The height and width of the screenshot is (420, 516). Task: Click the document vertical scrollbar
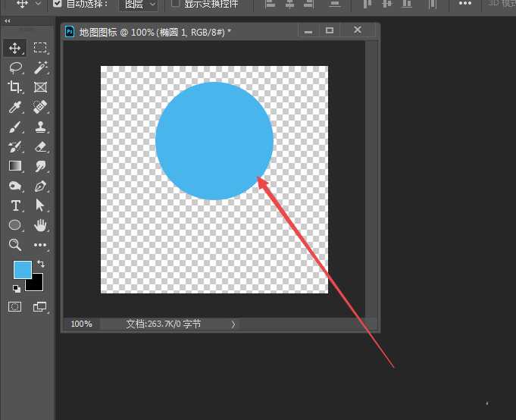[372, 180]
